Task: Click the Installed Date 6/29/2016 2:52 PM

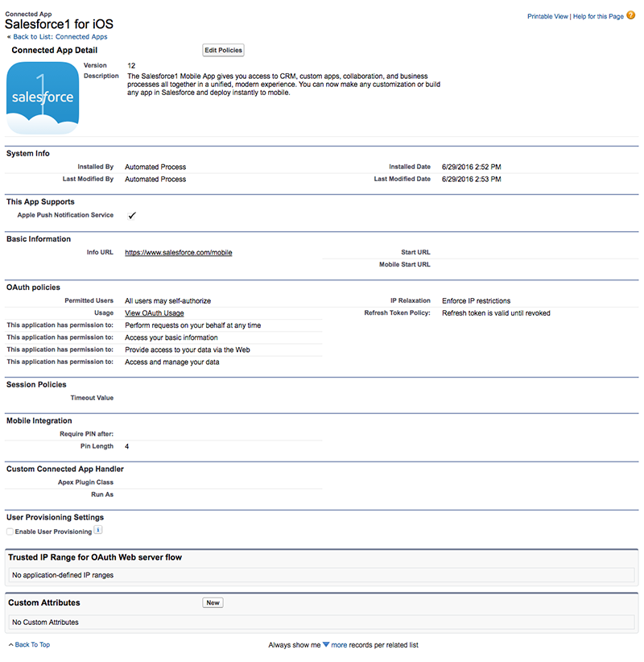Action: click(x=472, y=168)
